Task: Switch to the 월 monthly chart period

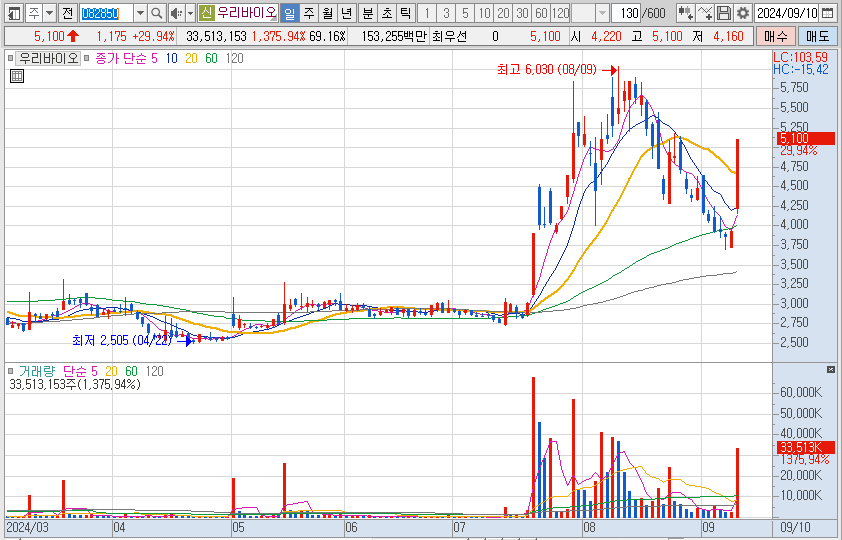Action: [x=328, y=13]
